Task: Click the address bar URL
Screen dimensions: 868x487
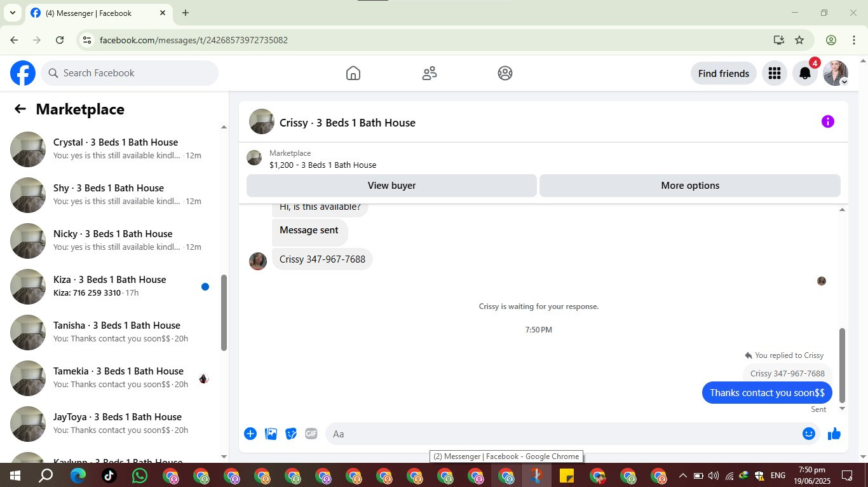Action: click(194, 40)
